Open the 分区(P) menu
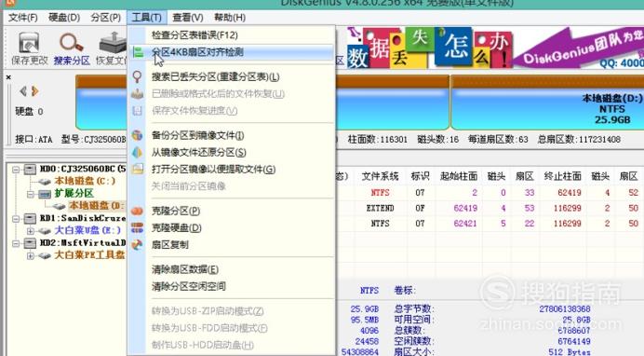Image resolution: width=644 pixels, height=356 pixels. pos(105,18)
